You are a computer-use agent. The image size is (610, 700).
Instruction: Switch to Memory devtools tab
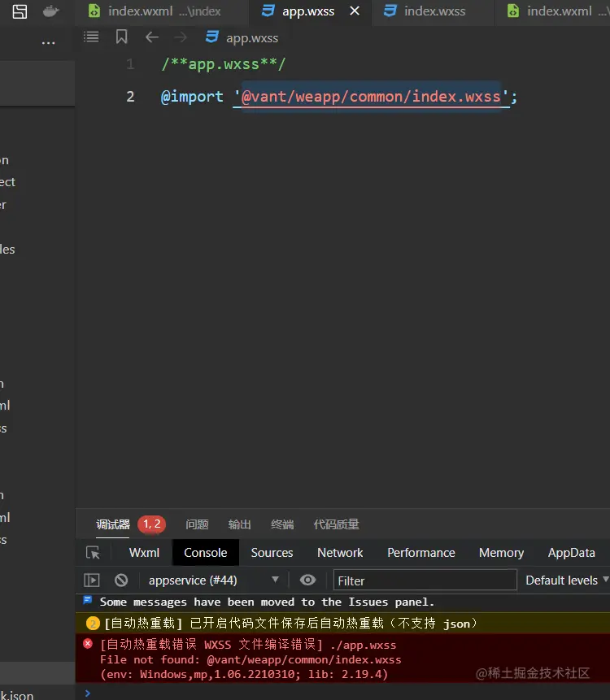tap(501, 553)
